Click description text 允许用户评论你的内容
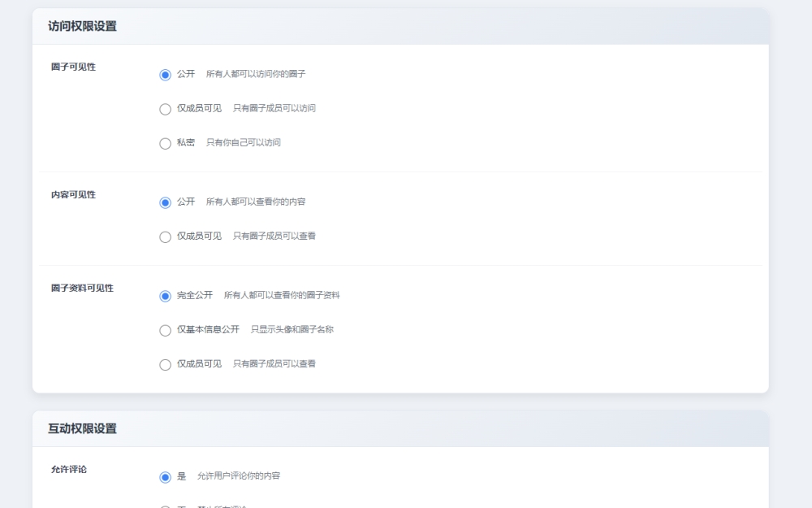The width and height of the screenshot is (812, 508). [x=239, y=475]
